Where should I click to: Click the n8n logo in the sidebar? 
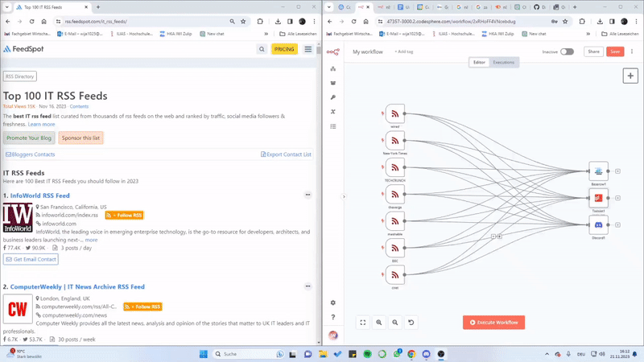333,51
